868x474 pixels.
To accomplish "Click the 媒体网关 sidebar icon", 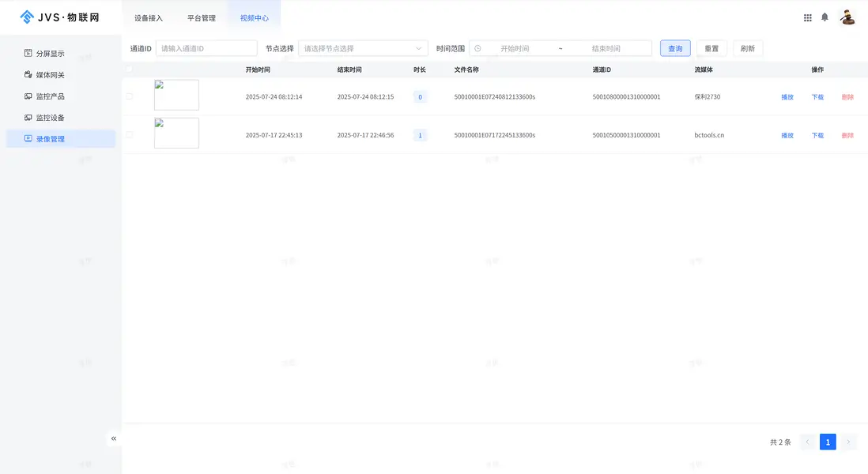I will [28, 75].
